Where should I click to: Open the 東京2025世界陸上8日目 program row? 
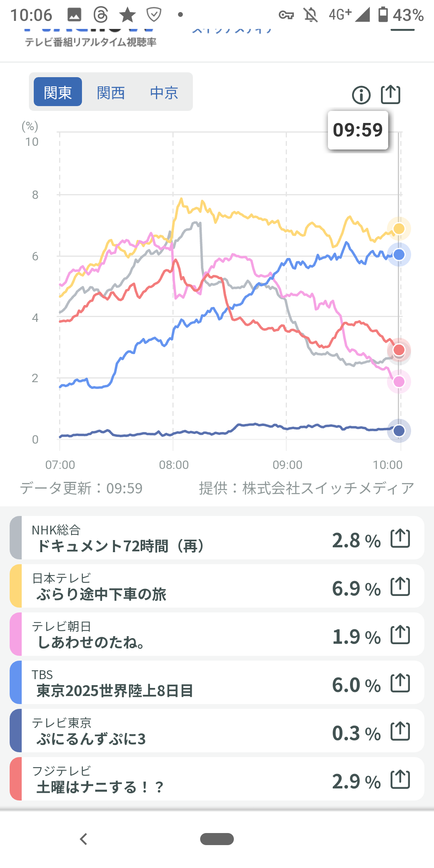click(x=161, y=683)
